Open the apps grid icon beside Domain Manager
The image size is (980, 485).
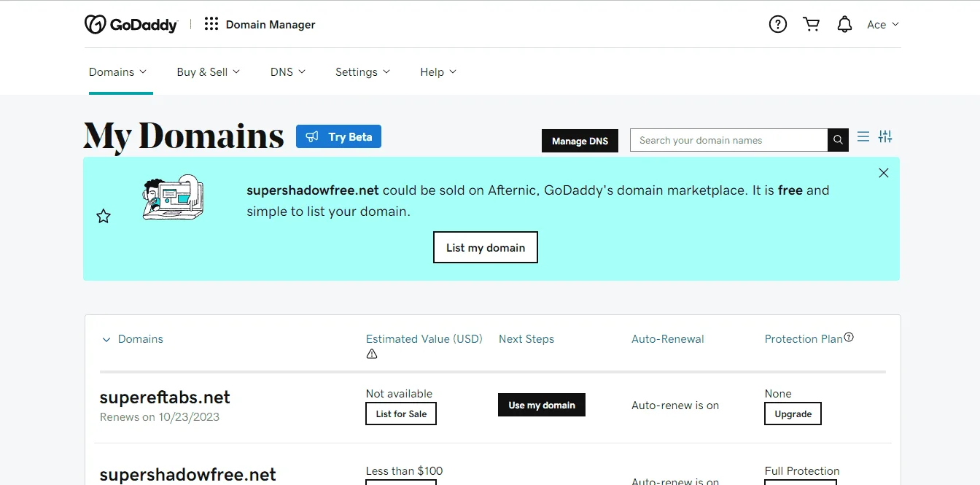[x=211, y=24]
